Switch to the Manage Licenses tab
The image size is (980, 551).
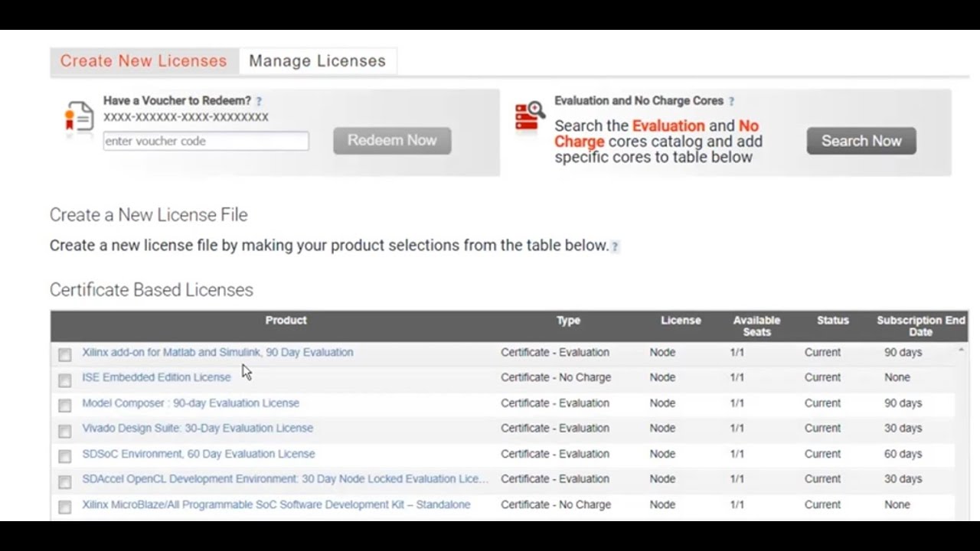click(x=318, y=61)
